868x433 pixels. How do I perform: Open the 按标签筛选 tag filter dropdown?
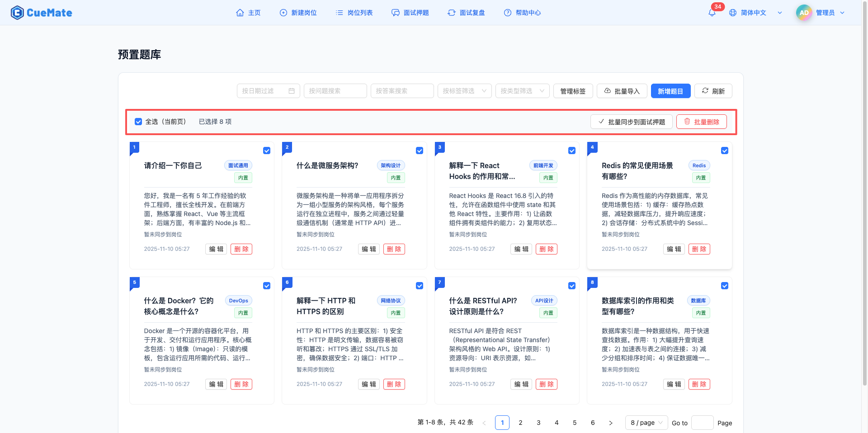tap(464, 91)
